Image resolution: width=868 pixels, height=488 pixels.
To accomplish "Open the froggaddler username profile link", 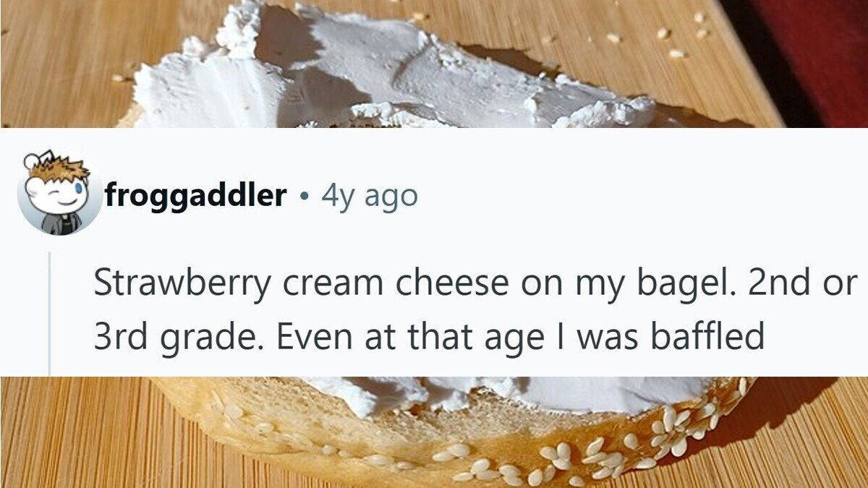I will [x=195, y=195].
